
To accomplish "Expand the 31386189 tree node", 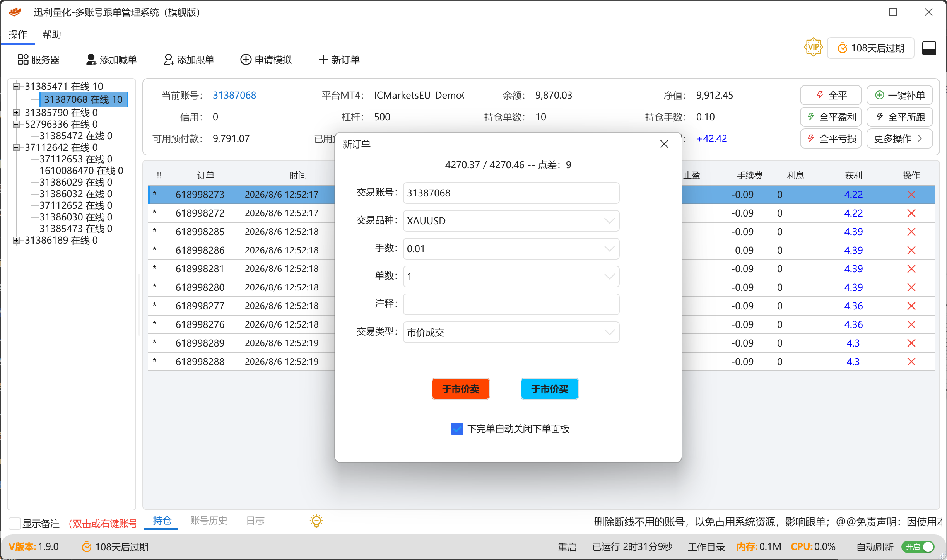I will pyautogui.click(x=16, y=240).
